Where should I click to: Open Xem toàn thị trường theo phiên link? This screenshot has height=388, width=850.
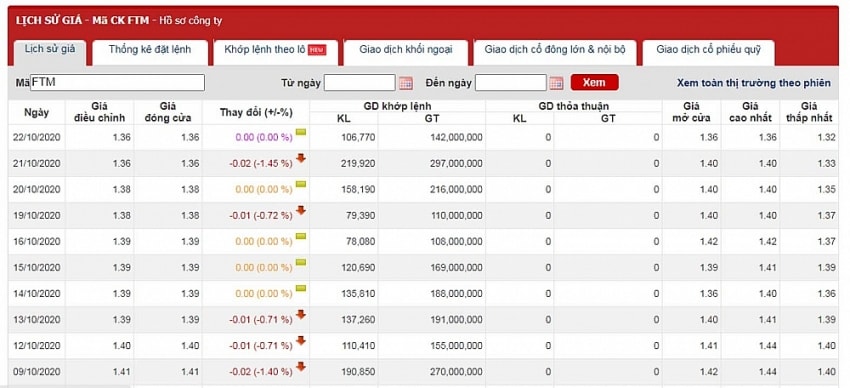pyautogui.click(x=754, y=83)
